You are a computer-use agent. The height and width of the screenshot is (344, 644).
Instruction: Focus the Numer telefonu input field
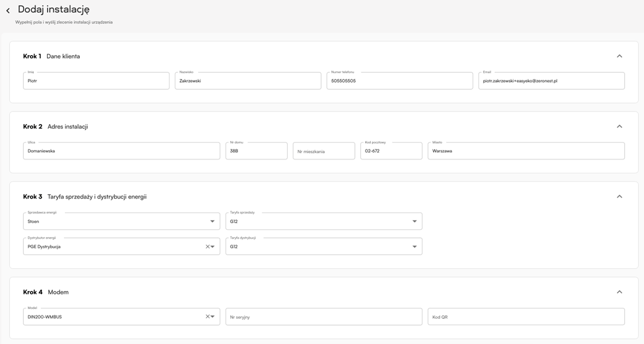[x=399, y=81]
